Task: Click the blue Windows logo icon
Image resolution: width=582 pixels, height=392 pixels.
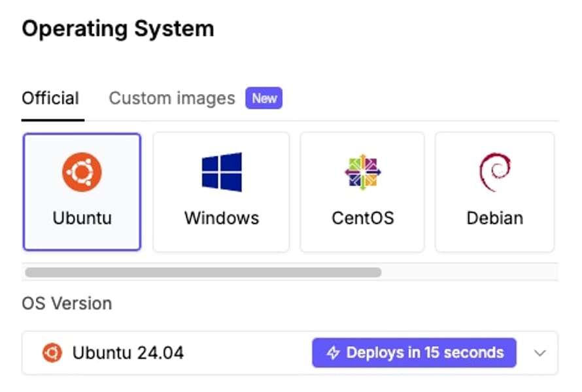Action: (222, 172)
